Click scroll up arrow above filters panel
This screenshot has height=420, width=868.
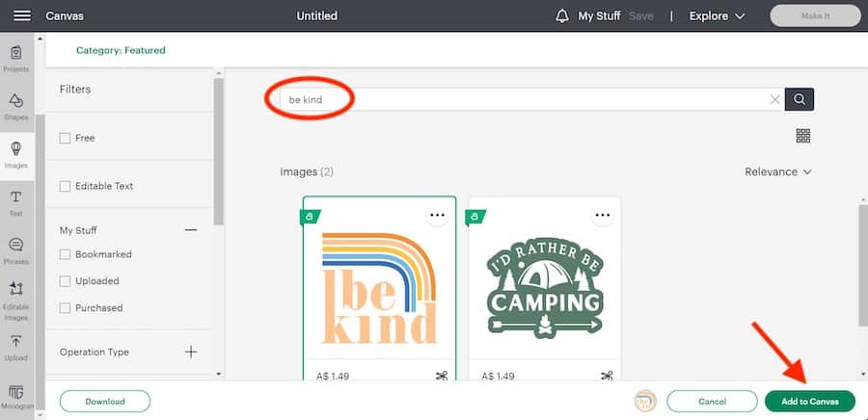click(218, 72)
